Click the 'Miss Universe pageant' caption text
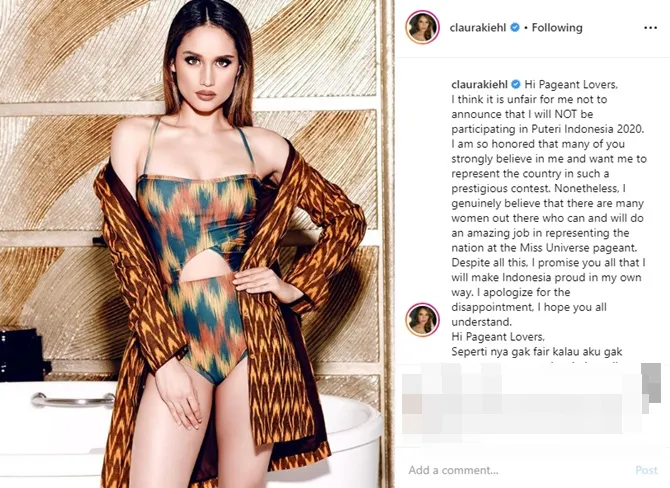This screenshot has width=670, height=488. point(578,247)
